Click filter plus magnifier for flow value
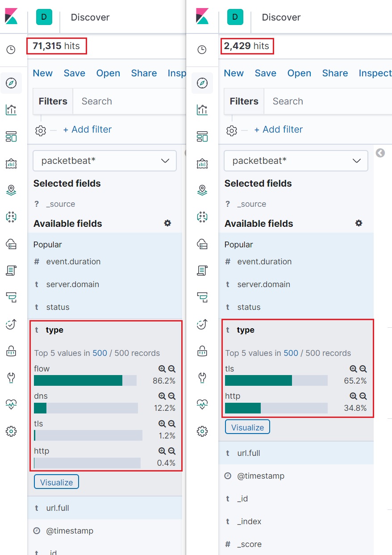Screen dimensions: 392x555 point(162,369)
